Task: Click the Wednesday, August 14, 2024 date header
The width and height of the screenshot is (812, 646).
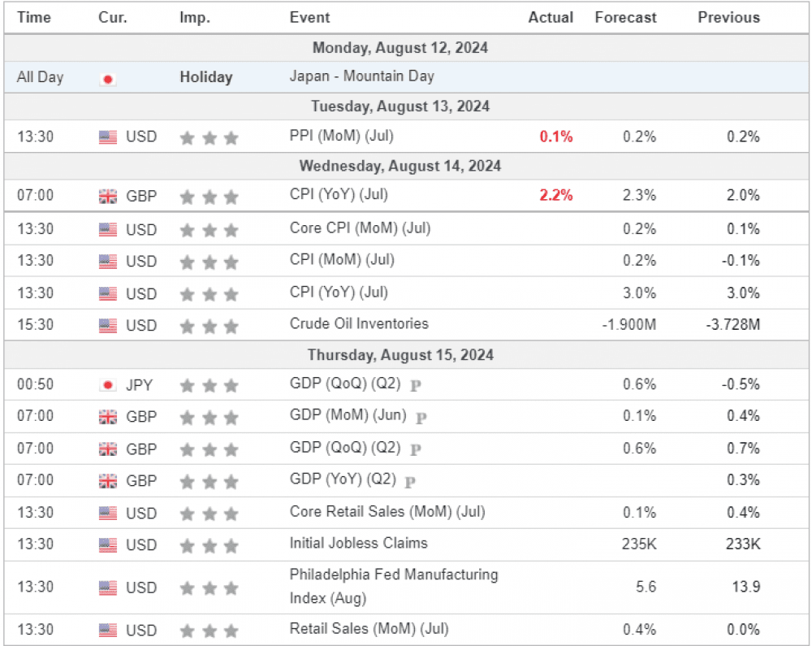Action: [400, 166]
